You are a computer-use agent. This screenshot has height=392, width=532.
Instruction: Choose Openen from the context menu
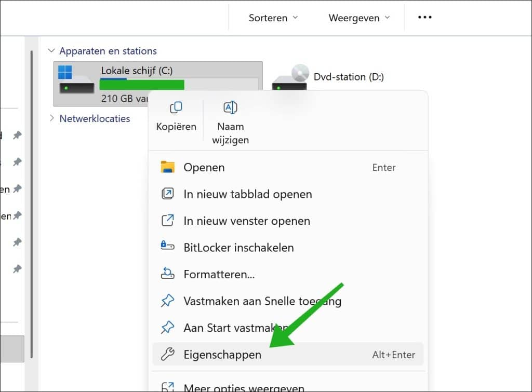pyautogui.click(x=204, y=167)
